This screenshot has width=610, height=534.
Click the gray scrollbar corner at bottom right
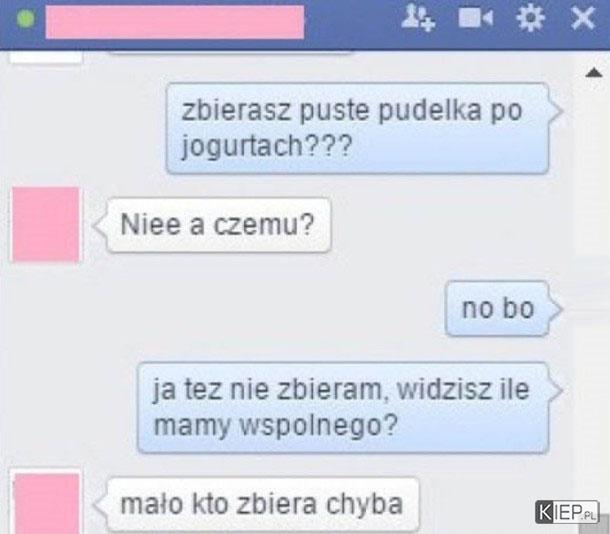(x=594, y=524)
